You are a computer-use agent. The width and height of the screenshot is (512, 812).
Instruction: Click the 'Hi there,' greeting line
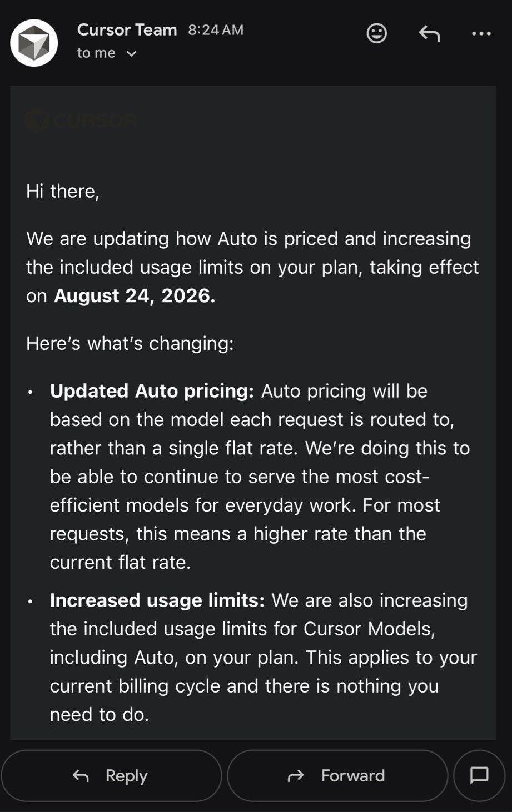point(63,191)
